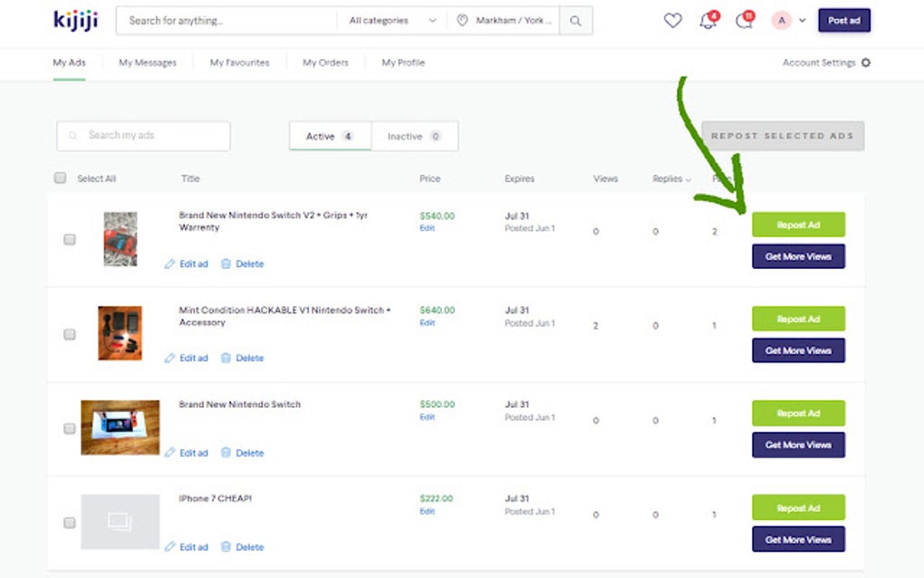
Task: Click the search magnifier button
Action: point(576,21)
